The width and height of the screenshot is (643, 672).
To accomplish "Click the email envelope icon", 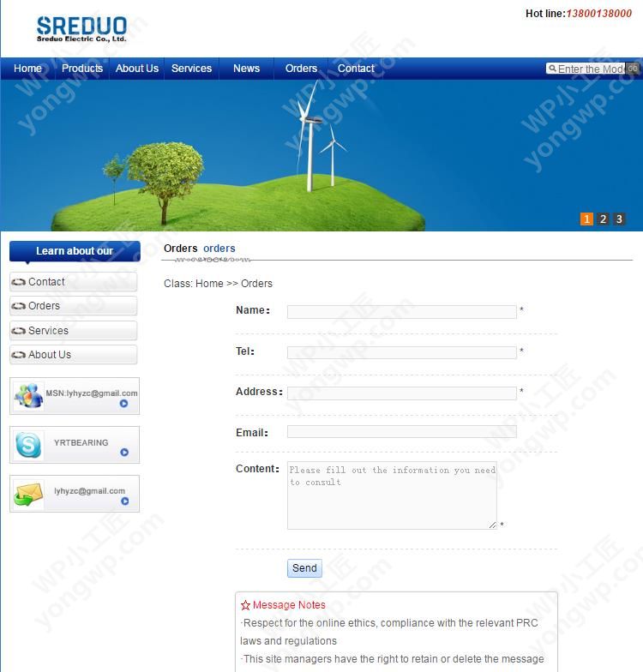I will pos(27,495).
